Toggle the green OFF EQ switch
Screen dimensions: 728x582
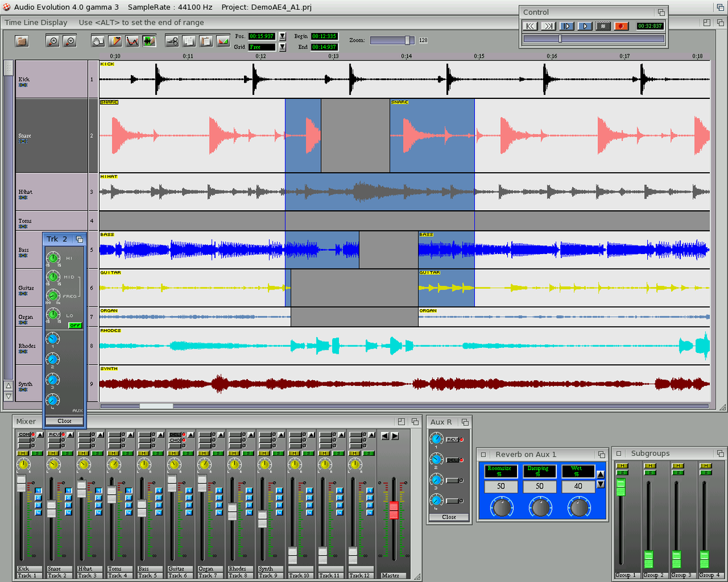tap(75, 325)
